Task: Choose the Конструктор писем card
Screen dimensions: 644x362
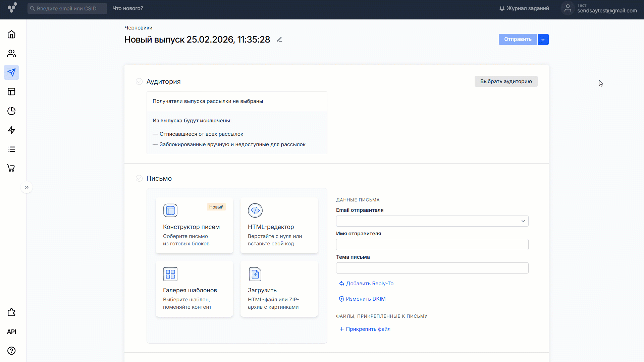Action: pos(194,225)
